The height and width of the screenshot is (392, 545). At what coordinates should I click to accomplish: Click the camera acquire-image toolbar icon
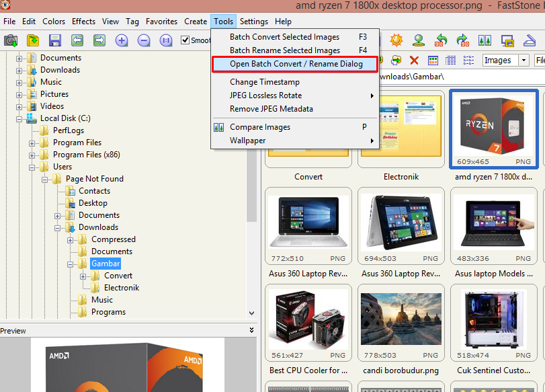(x=11, y=41)
